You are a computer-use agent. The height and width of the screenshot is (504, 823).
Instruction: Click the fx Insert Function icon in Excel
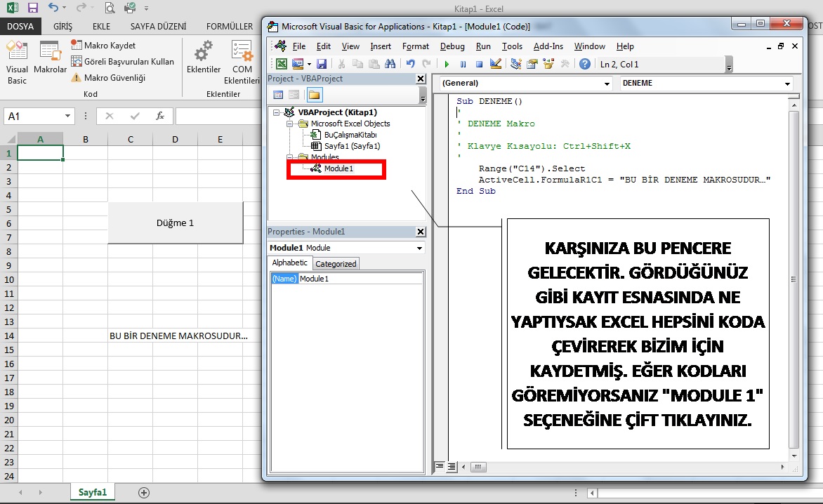pyautogui.click(x=160, y=116)
